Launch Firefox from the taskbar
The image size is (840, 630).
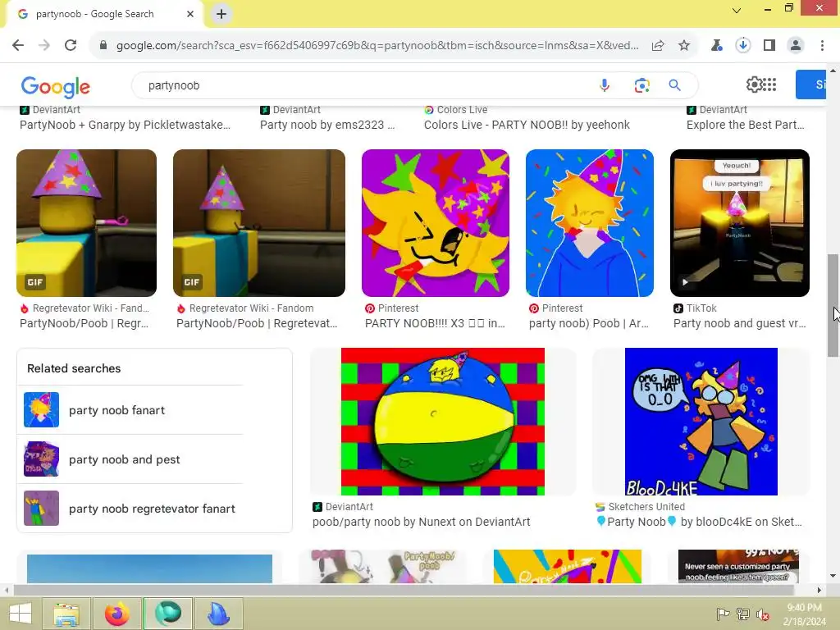click(116, 614)
